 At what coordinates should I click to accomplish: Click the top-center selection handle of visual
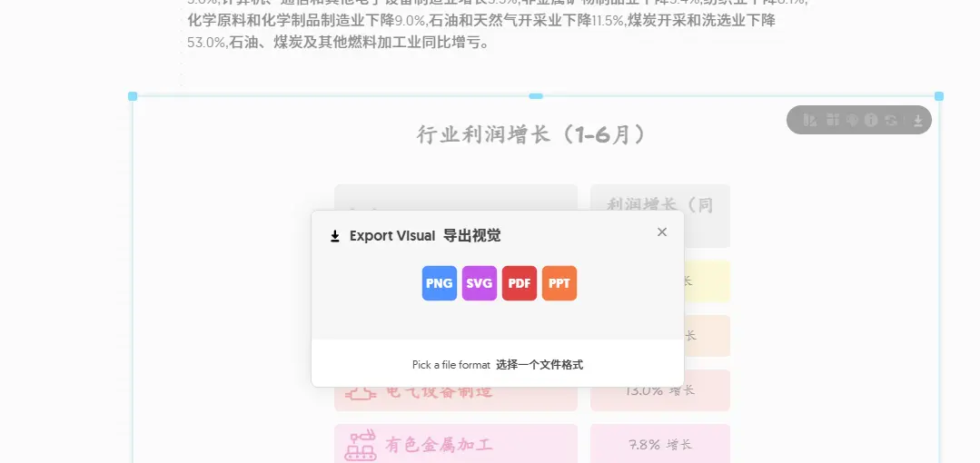click(x=536, y=96)
